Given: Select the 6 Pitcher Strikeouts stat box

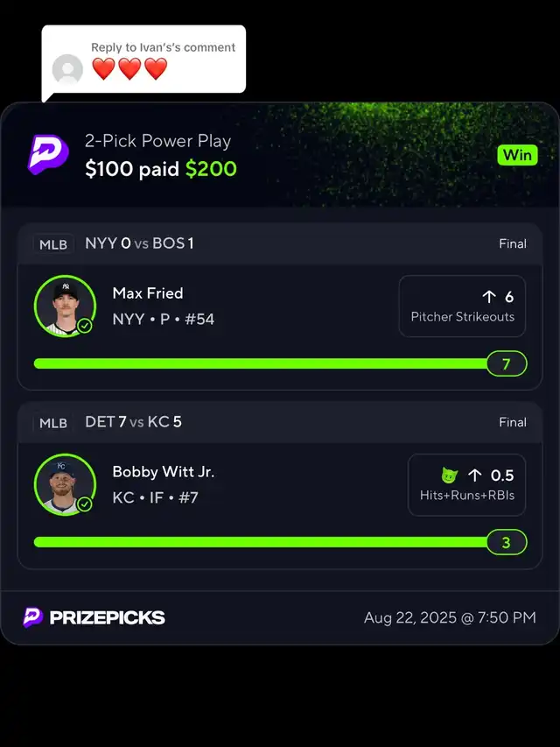Looking at the screenshot, I should tap(462, 307).
